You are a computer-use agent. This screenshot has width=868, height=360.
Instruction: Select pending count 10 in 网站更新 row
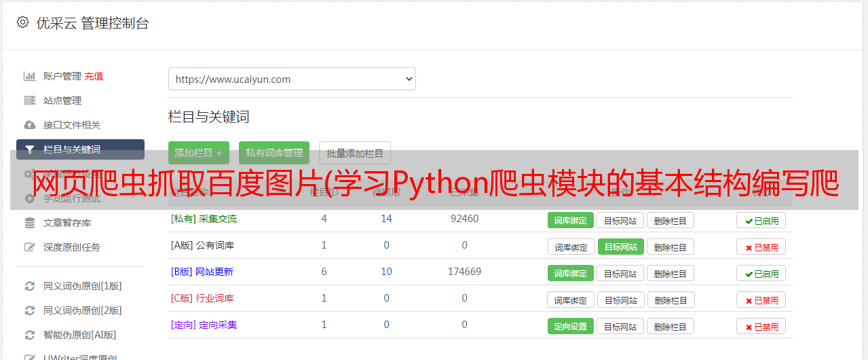tap(387, 272)
